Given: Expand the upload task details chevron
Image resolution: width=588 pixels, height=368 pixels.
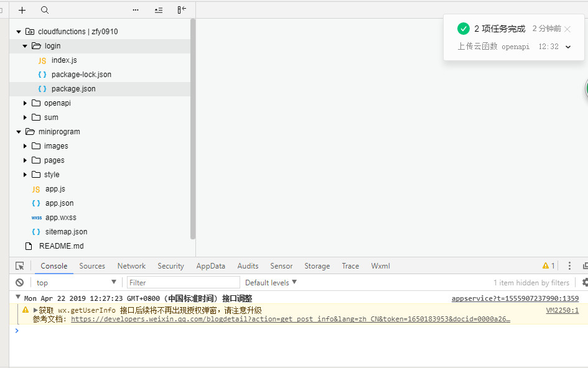Looking at the screenshot, I should coord(568,47).
